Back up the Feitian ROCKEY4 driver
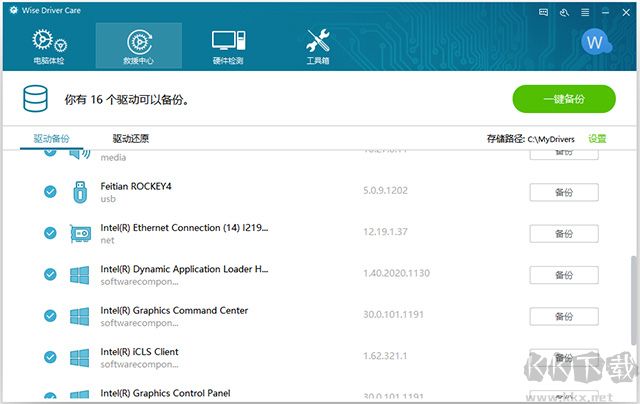 (x=564, y=192)
